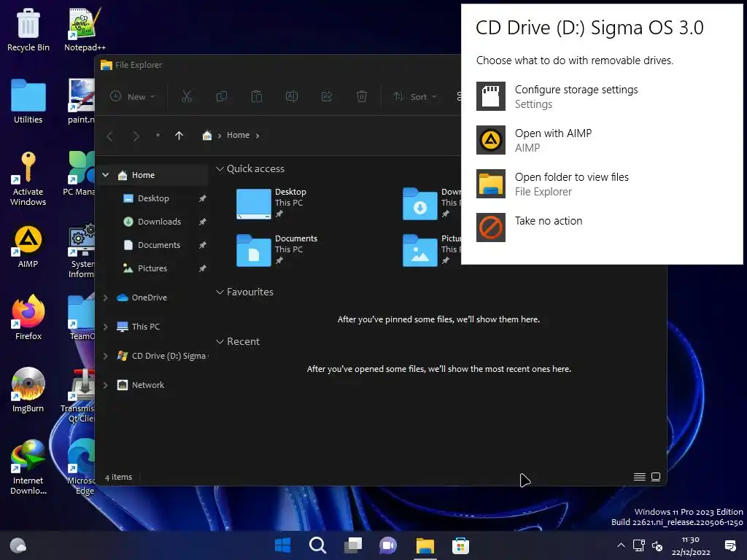Open the notification center icon
The image size is (747, 560).
729,545
